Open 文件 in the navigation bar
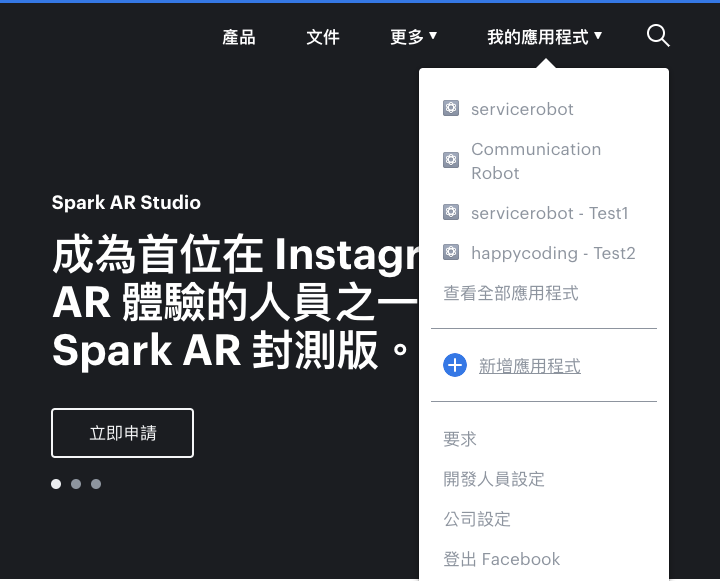Image resolution: width=720 pixels, height=581 pixels. click(323, 37)
